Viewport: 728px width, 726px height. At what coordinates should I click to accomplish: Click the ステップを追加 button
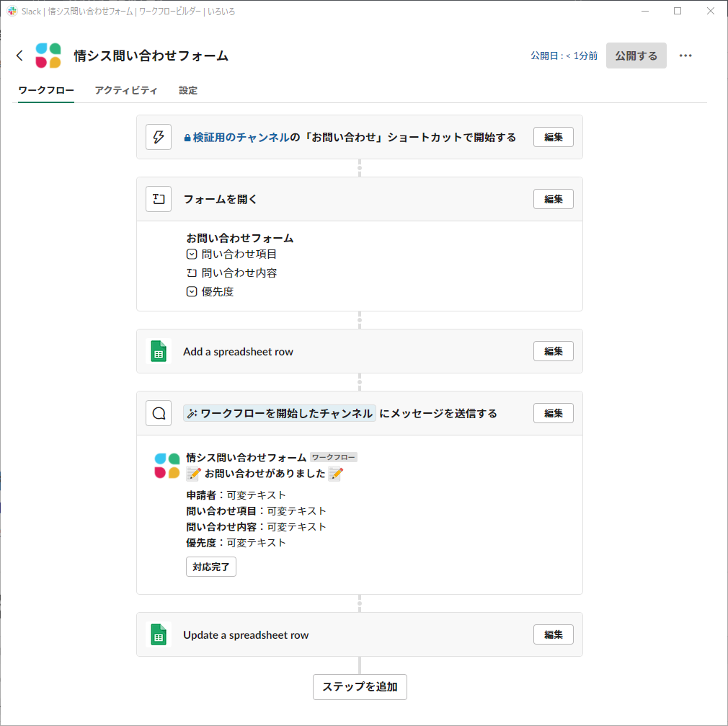click(x=360, y=687)
